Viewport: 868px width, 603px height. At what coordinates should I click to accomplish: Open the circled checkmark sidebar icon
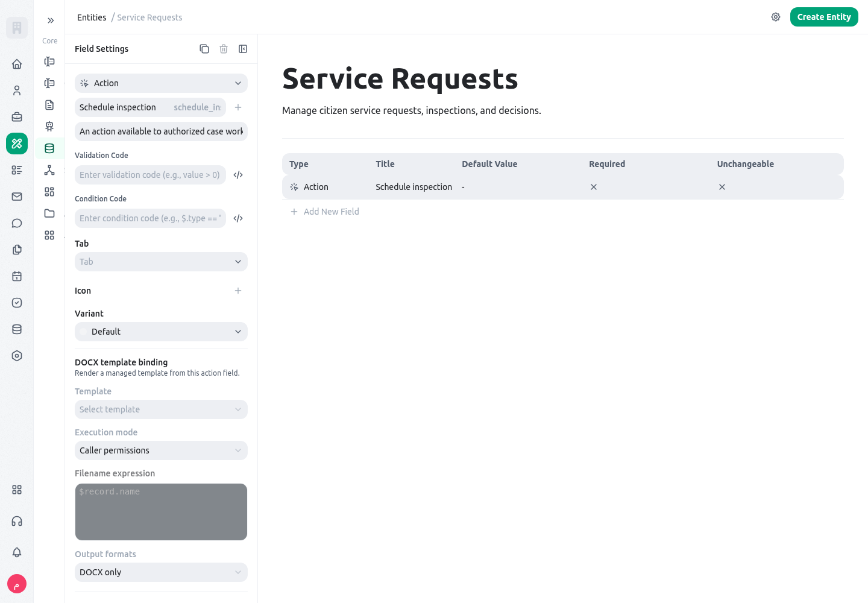(17, 303)
